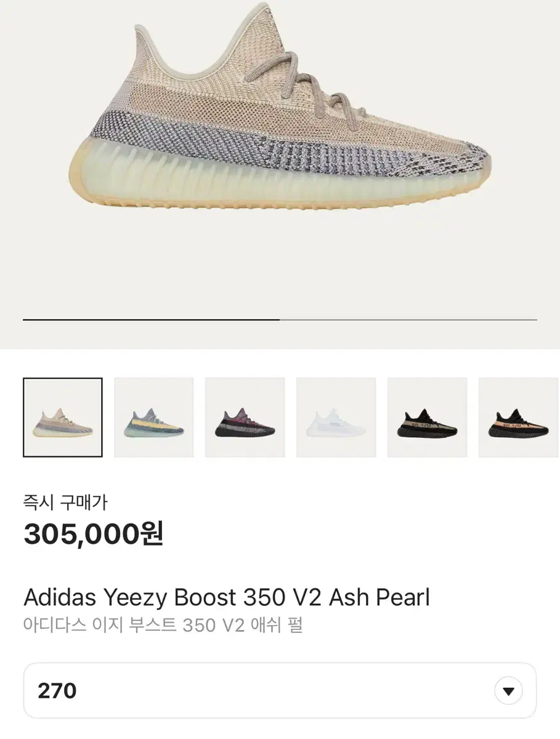Click the dark segment of image progress bar
Viewport: 560px width, 739px height.
pyautogui.click(x=151, y=320)
